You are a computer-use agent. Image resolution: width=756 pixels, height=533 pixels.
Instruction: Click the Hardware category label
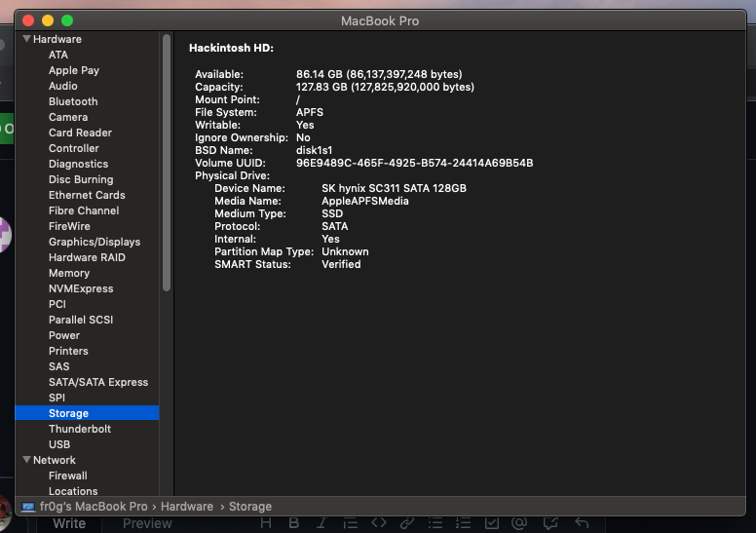point(57,39)
